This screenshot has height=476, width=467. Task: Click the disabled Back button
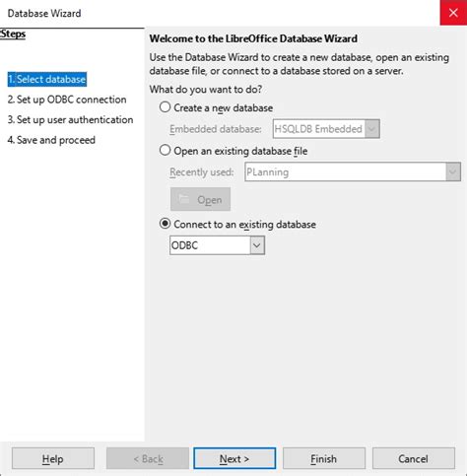148,458
